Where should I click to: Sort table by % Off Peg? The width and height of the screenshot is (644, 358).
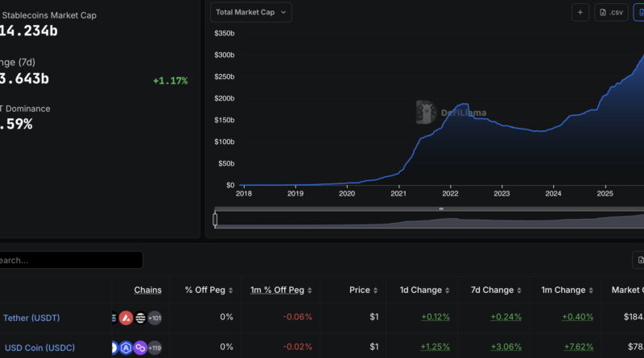(x=210, y=290)
